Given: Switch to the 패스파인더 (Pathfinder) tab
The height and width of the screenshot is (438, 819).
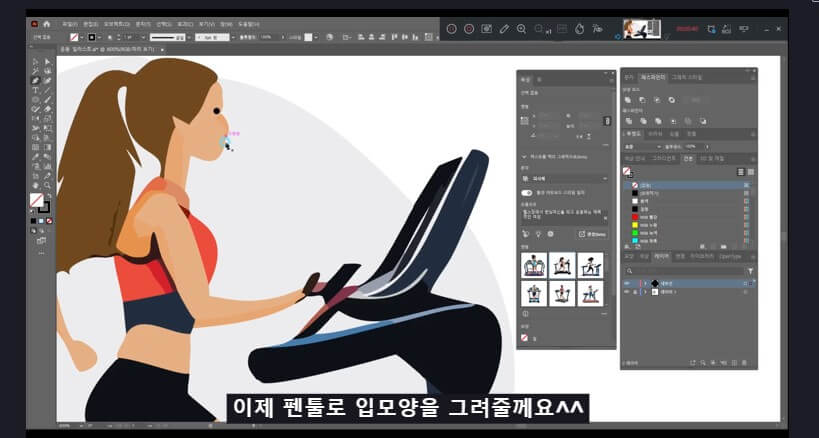Looking at the screenshot, I should 653,77.
